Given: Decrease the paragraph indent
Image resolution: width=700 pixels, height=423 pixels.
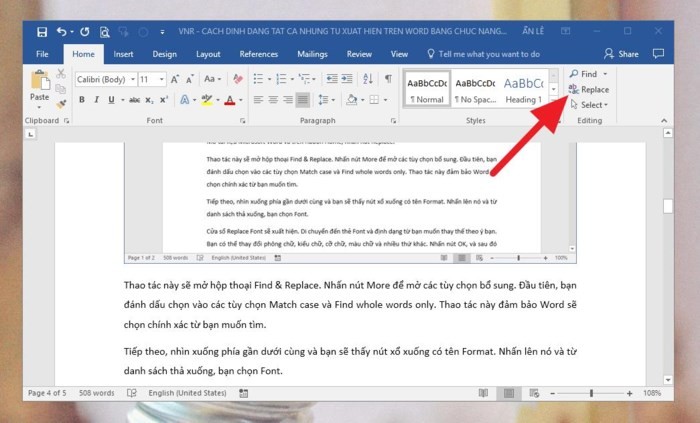Looking at the screenshot, I should pyautogui.click(x=332, y=79).
